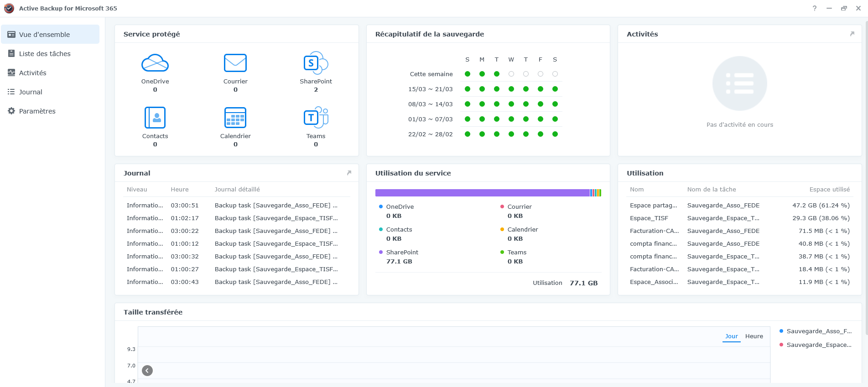The image size is (868, 387).
Task: Select Vue d'ensemble in the sidebar
Action: 50,35
